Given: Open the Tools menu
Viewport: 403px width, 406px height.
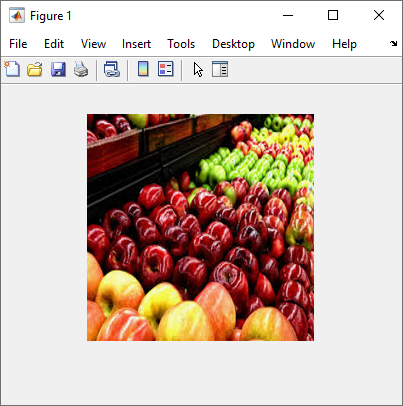Looking at the screenshot, I should coord(181,44).
